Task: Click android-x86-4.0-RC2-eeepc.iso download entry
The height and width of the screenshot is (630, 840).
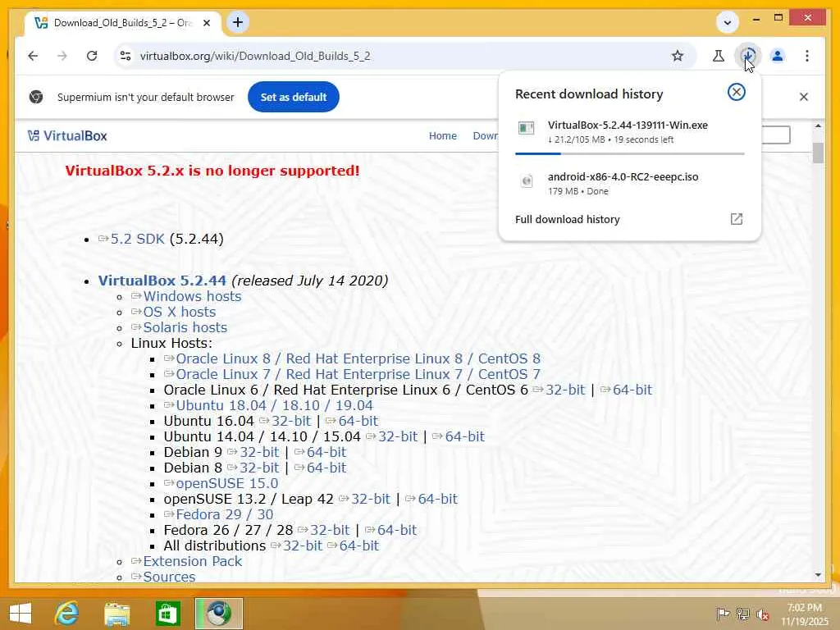Action: [x=629, y=183]
